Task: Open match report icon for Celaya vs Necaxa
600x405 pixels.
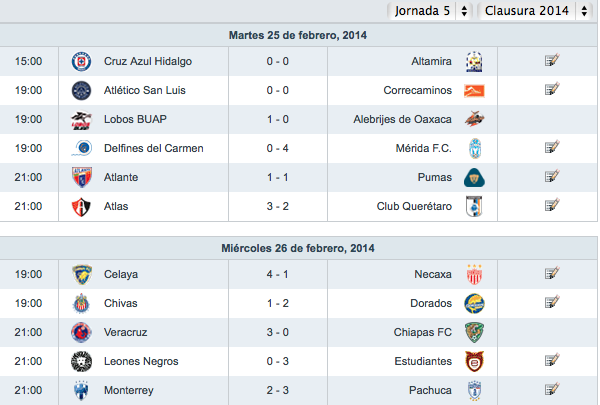Action: pos(552,273)
